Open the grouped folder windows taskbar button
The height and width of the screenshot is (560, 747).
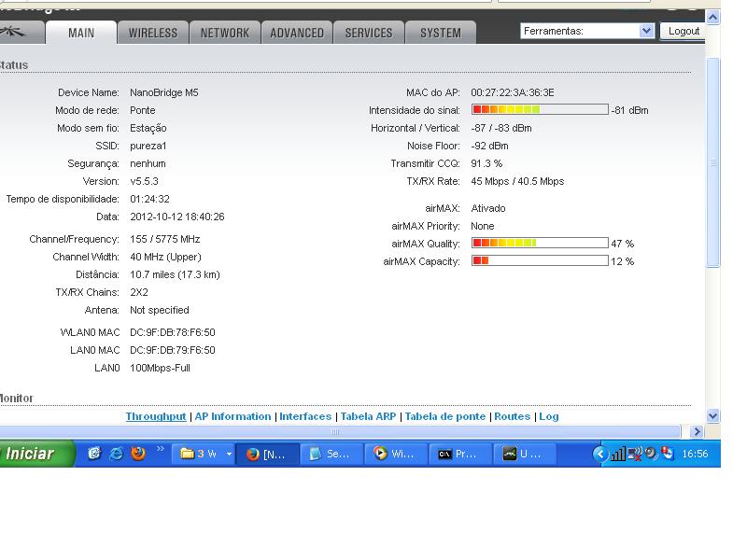tap(203, 454)
